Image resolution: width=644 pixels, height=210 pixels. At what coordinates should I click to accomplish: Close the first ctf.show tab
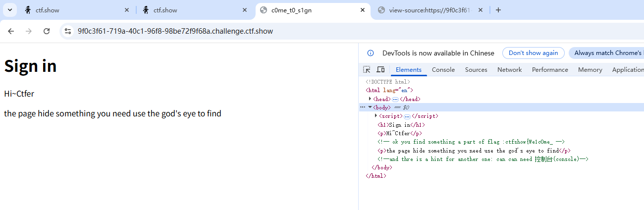click(x=127, y=10)
